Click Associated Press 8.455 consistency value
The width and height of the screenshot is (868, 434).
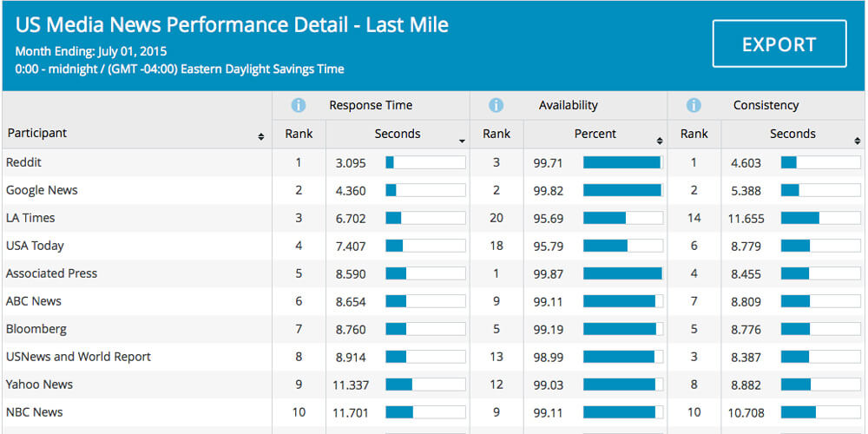[746, 274]
